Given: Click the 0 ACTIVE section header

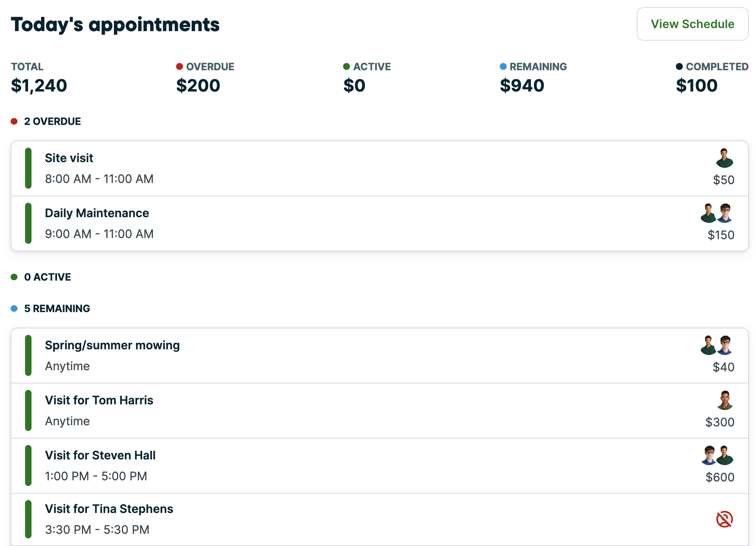Looking at the screenshot, I should click(47, 277).
